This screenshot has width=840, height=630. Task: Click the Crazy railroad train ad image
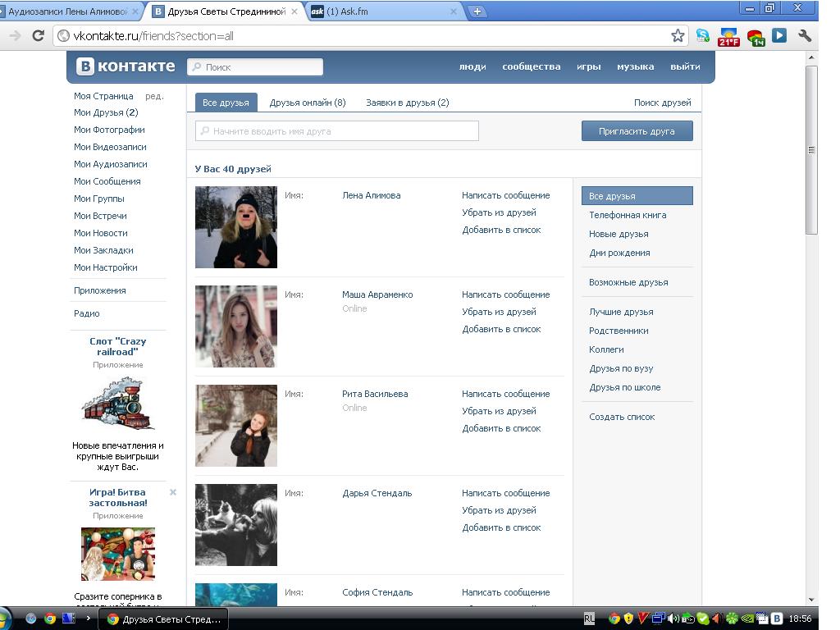[x=118, y=403]
